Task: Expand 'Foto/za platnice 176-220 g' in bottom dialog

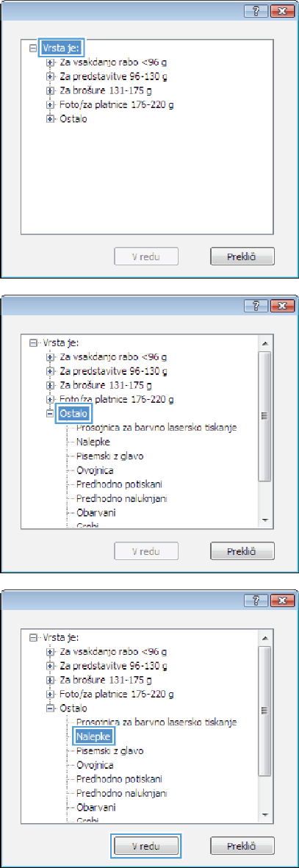Action: click(x=51, y=694)
